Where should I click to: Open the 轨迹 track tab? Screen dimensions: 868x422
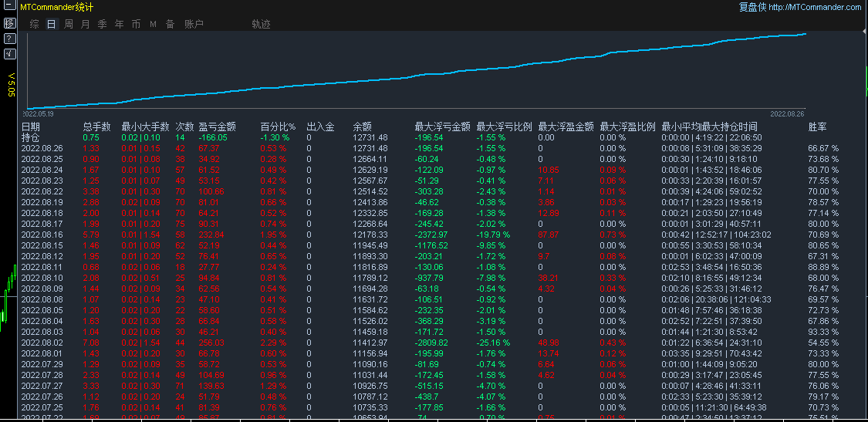(262, 24)
